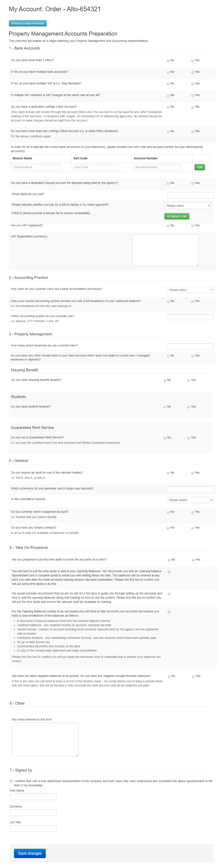Click the VAT Registration numbers text area
222x868 pixels.
point(165,250)
